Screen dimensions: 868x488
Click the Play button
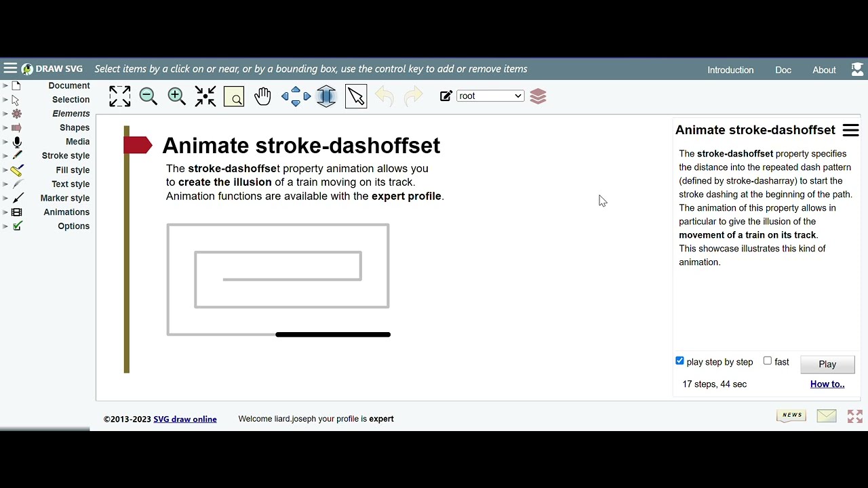pyautogui.click(x=827, y=364)
